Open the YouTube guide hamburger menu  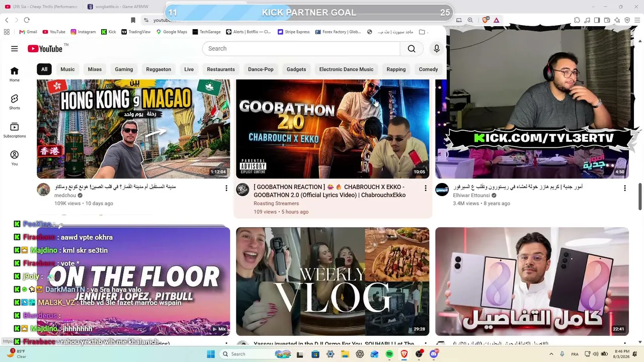coord(15,49)
